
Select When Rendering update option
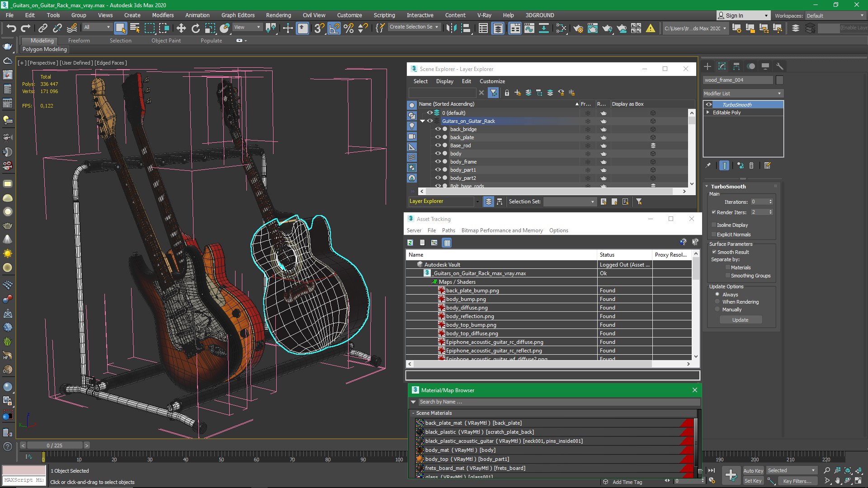(x=717, y=302)
